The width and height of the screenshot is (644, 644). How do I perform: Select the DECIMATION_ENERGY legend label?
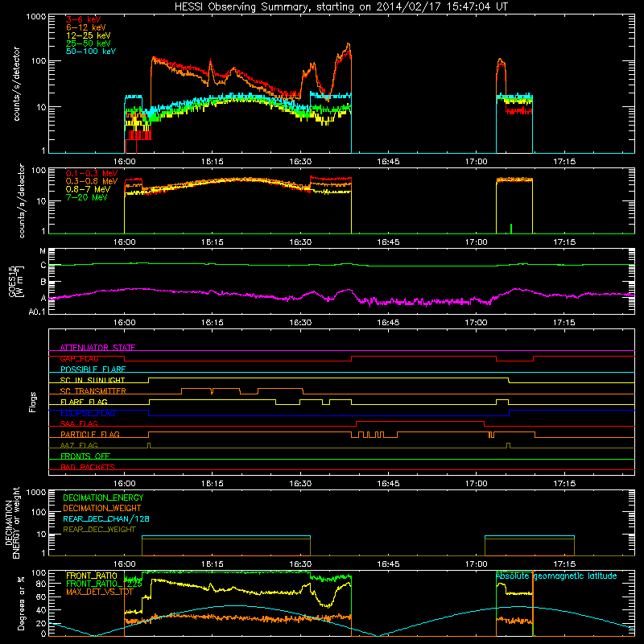(x=103, y=497)
